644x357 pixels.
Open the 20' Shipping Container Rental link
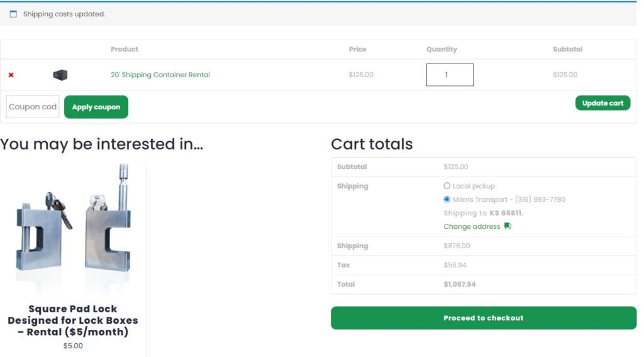pos(160,75)
